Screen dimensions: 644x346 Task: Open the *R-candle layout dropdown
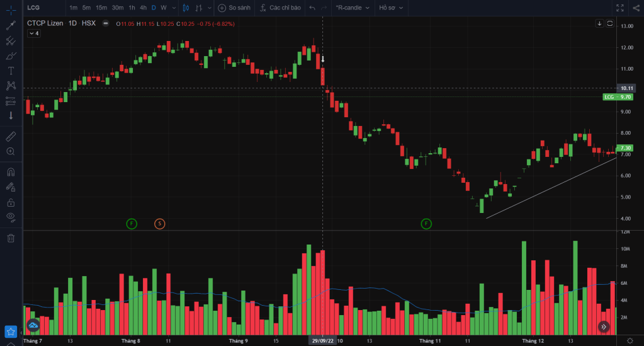[353, 8]
